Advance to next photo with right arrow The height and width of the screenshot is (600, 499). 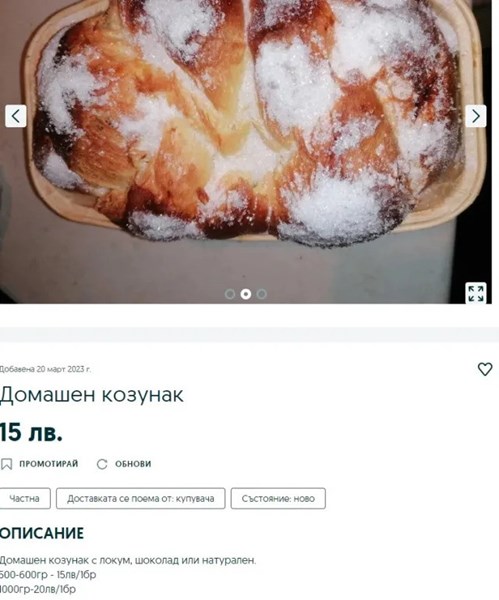click(x=476, y=116)
